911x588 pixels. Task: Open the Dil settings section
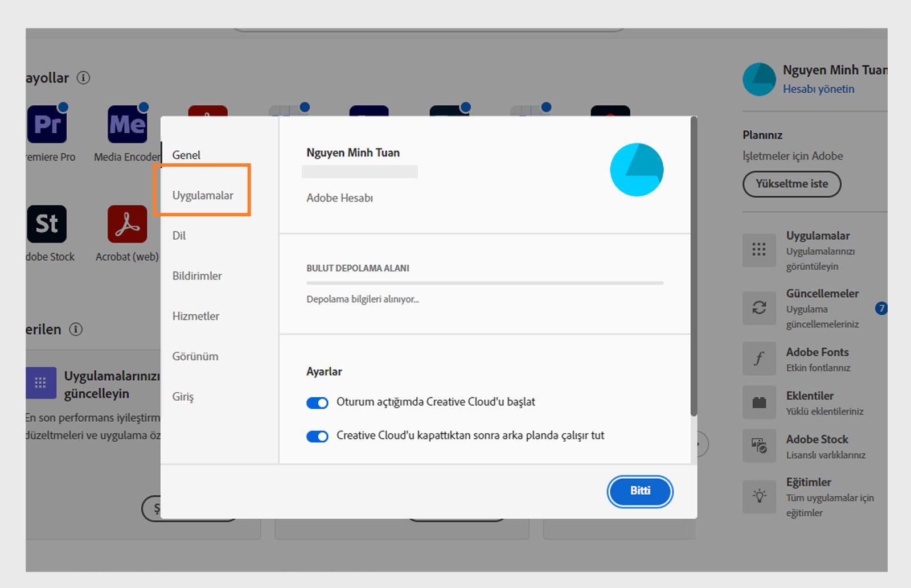coord(179,236)
